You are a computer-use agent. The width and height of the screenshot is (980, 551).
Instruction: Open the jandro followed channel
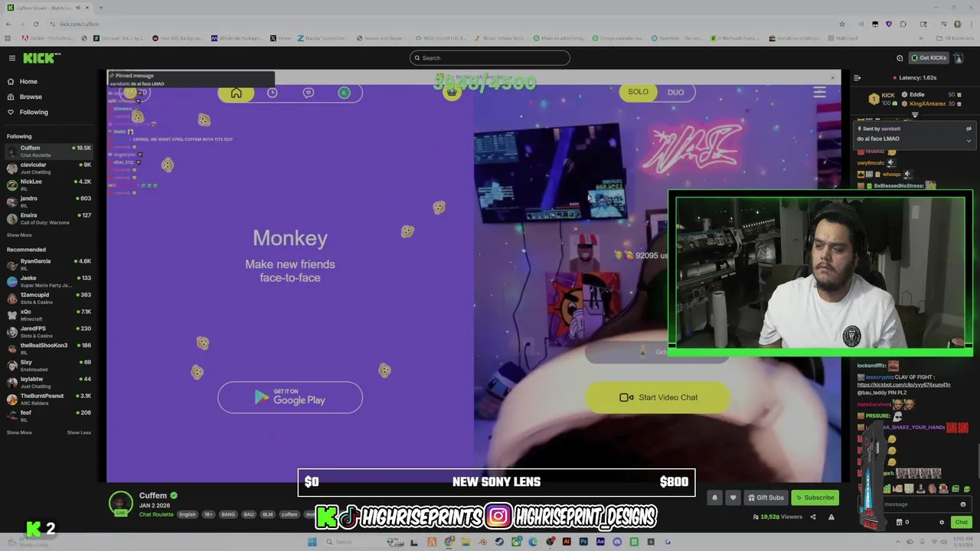tap(50, 201)
